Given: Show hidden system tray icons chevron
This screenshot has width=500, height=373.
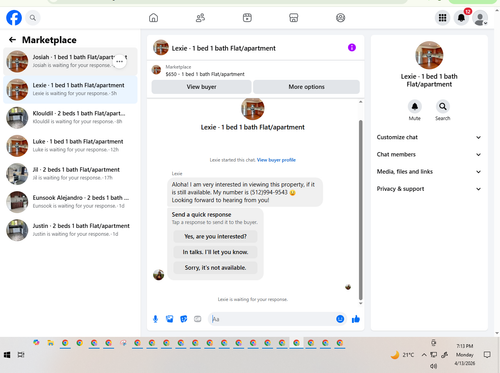Looking at the screenshot, I should [424, 355].
